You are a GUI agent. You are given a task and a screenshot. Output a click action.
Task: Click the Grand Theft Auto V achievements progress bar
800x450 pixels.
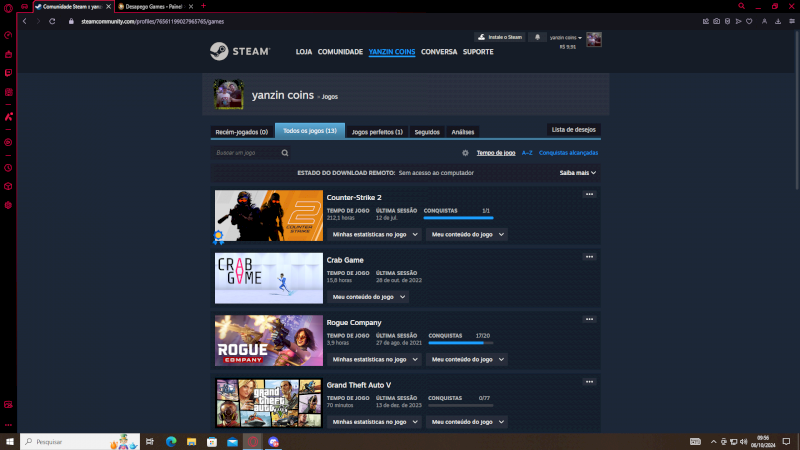click(x=461, y=405)
